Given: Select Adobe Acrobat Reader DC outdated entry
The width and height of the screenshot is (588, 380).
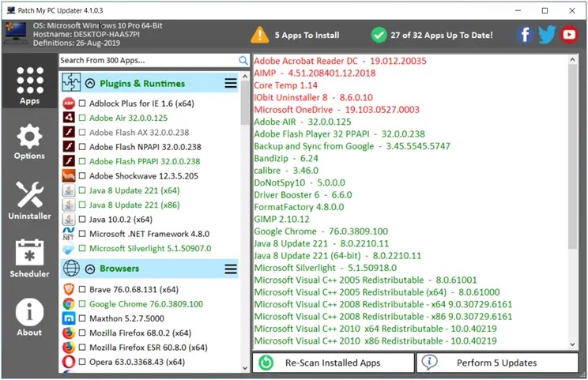Looking at the screenshot, I should [340, 61].
